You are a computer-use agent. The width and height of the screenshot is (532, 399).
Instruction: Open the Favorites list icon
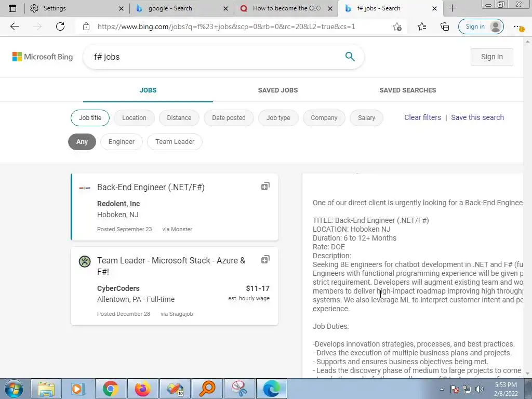(422, 26)
